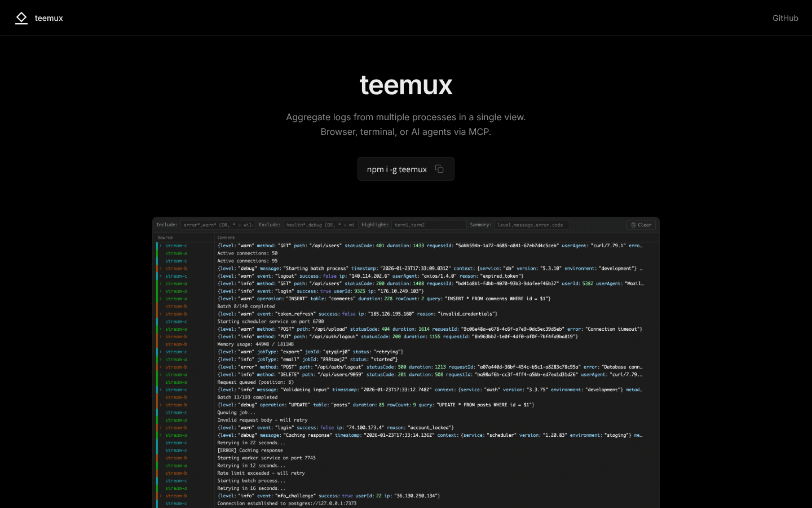Copy the npm install command
The image size is (812, 508).
[x=439, y=169]
